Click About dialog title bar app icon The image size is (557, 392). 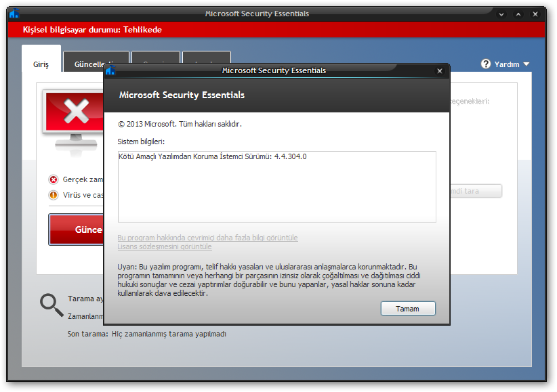pyautogui.click(x=110, y=70)
